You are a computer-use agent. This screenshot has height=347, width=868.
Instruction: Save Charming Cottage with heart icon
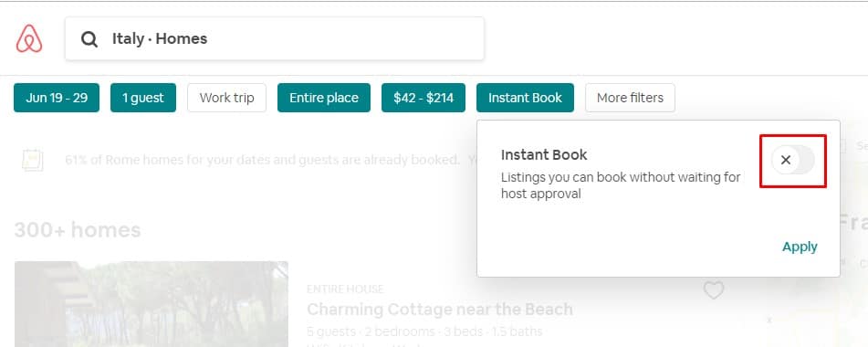point(714,290)
